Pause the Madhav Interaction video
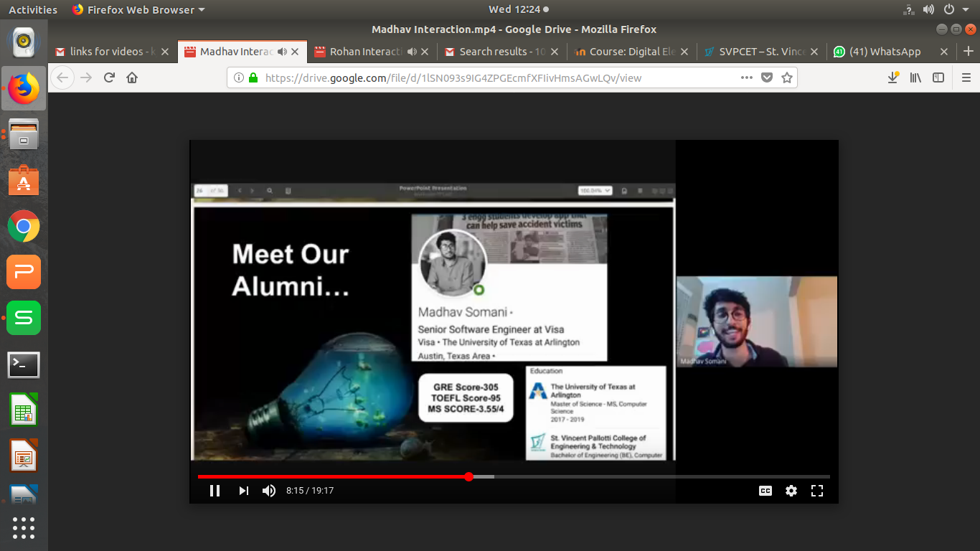 215,491
